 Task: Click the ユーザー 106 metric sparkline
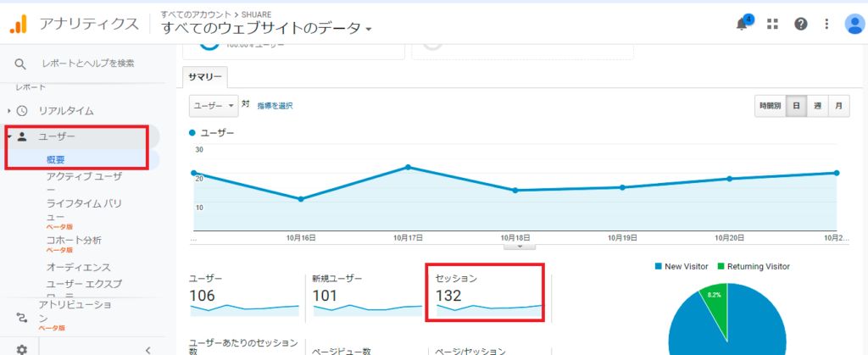point(245,309)
